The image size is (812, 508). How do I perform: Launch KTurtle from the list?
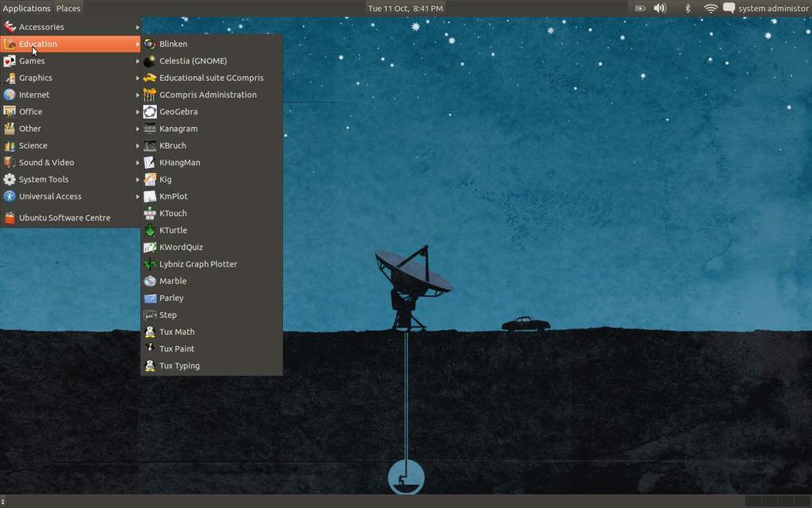point(212,230)
